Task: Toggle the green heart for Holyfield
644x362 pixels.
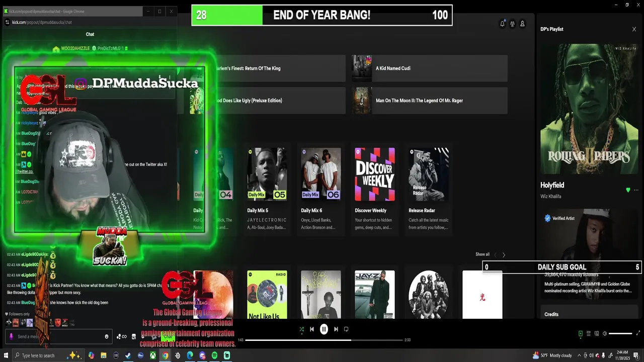Action: pyautogui.click(x=628, y=190)
